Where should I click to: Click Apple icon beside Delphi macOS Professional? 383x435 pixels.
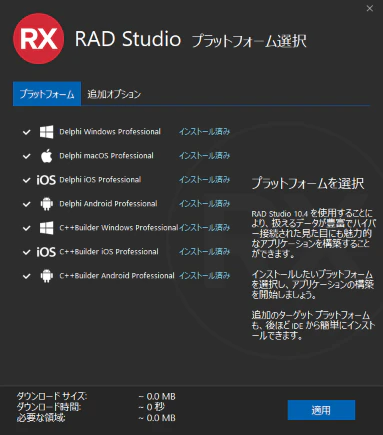tap(46, 156)
